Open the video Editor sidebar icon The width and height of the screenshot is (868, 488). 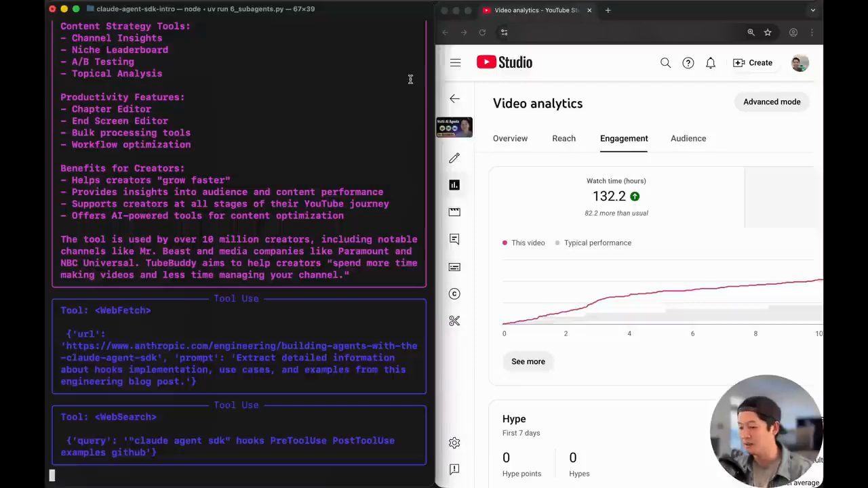pyautogui.click(x=454, y=212)
